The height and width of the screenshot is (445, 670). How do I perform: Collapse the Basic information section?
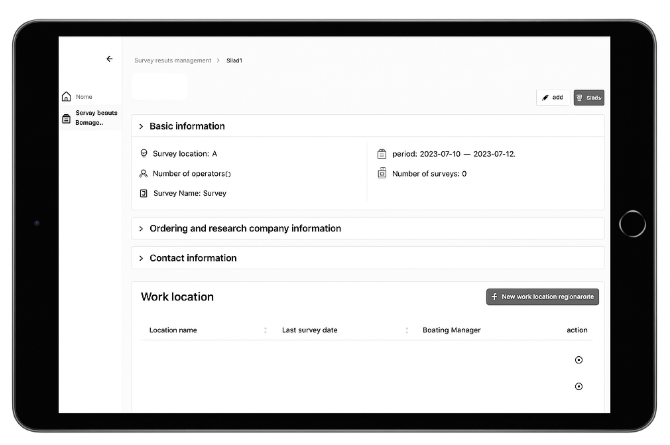pyautogui.click(x=368, y=126)
